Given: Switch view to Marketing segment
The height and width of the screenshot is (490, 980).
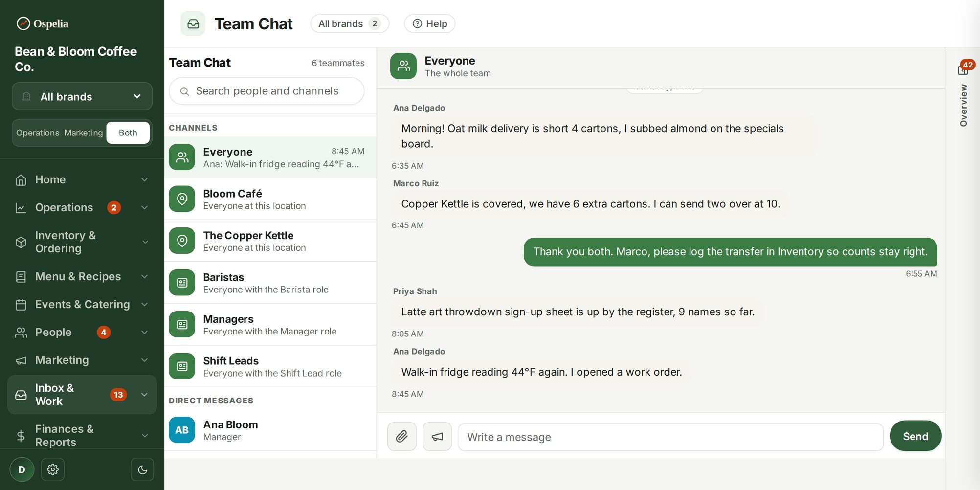Looking at the screenshot, I should 84,133.
